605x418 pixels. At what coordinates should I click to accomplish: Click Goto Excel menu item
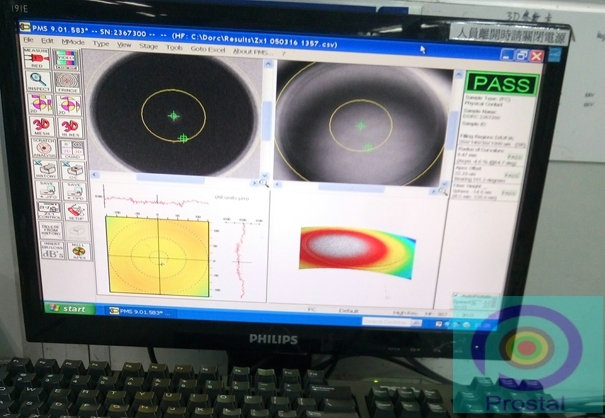tap(208, 49)
